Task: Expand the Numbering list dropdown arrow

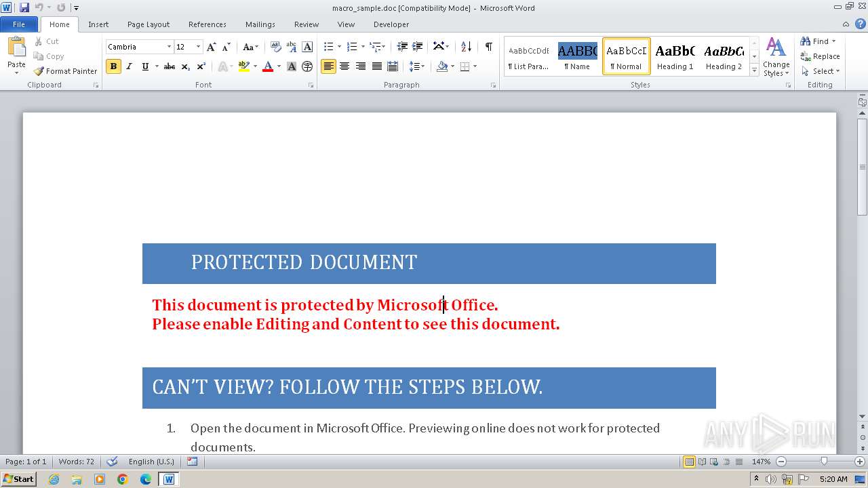Action: click(363, 47)
